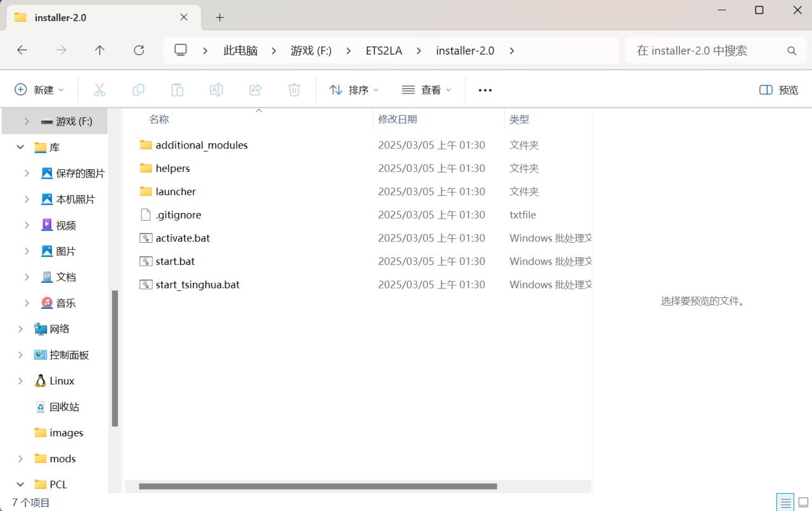Close the installer-2.0 tab
Screen dimensions: 812x511
[184, 17]
